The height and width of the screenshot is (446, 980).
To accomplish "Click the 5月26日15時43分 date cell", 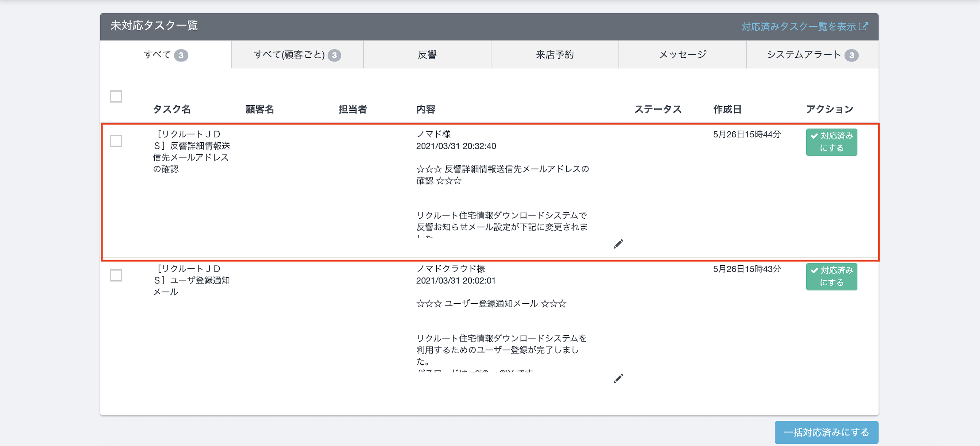I will coord(747,269).
